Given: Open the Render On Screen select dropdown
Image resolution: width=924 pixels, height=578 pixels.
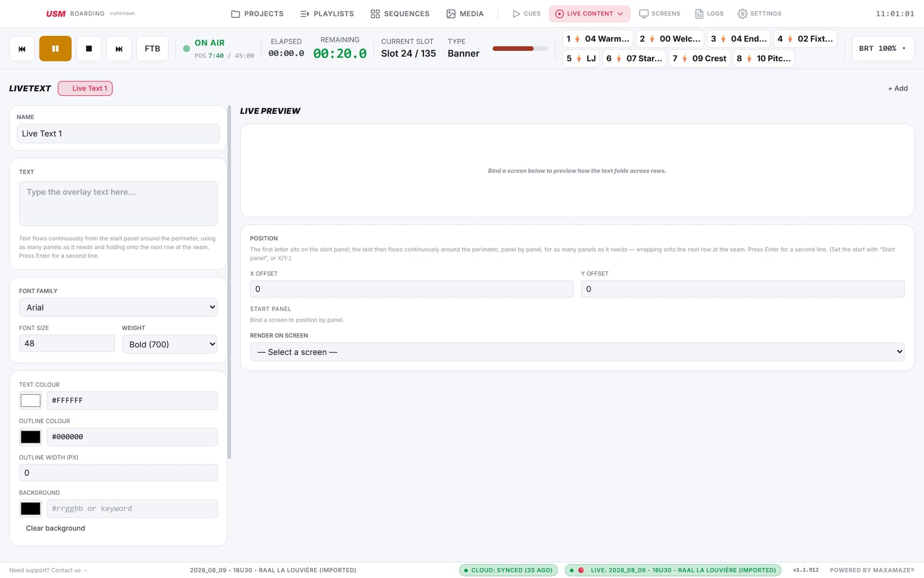Looking at the screenshot, I should pyautogui.click(x=577, y=352).
